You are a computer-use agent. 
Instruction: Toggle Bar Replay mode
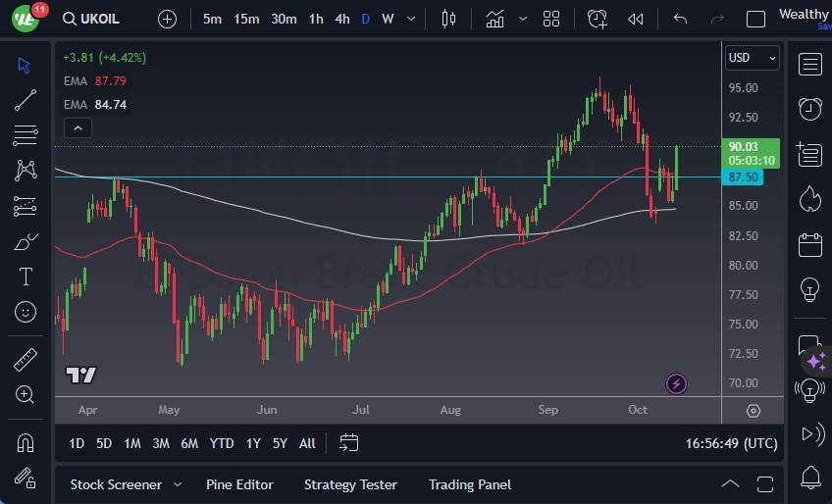tap(636, 19)
